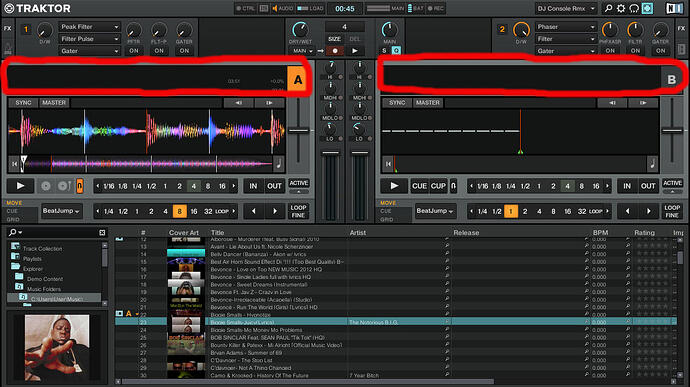Enable the ON button under FLT-P knob
This screenshot has width=690, height=387.
[x=159, y=51]
